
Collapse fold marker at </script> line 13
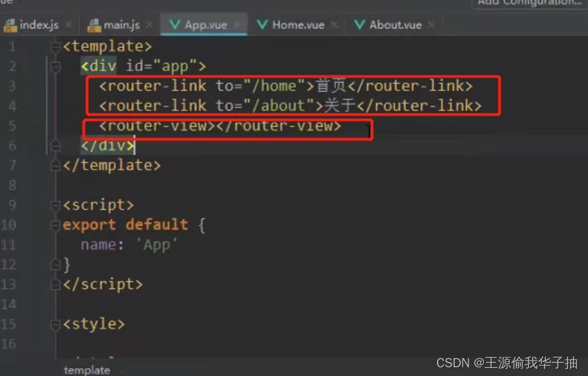[x=55, y=285]
